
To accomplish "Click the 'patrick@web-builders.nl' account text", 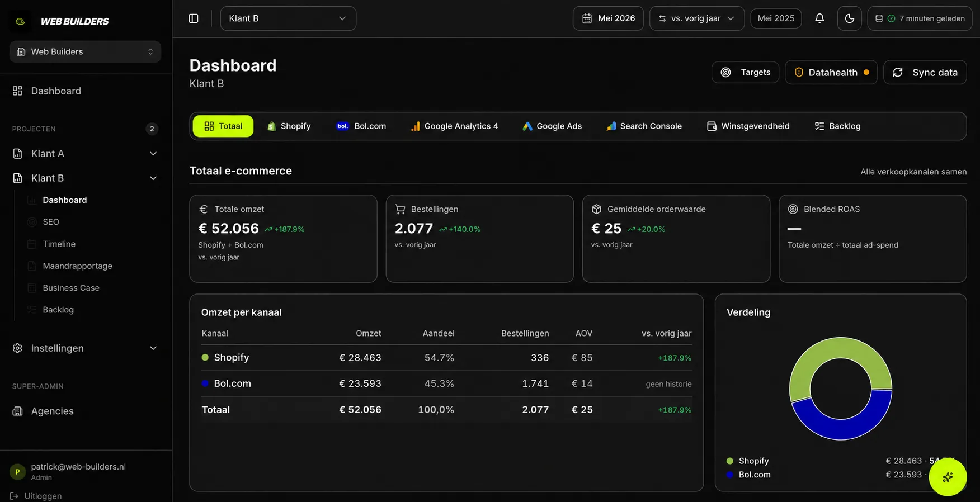I will (78, 467).
